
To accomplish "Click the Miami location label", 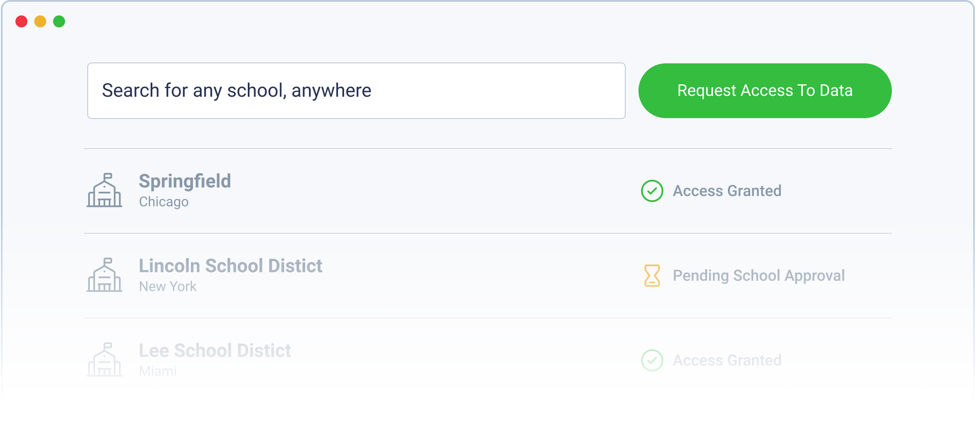I will 158,371.
